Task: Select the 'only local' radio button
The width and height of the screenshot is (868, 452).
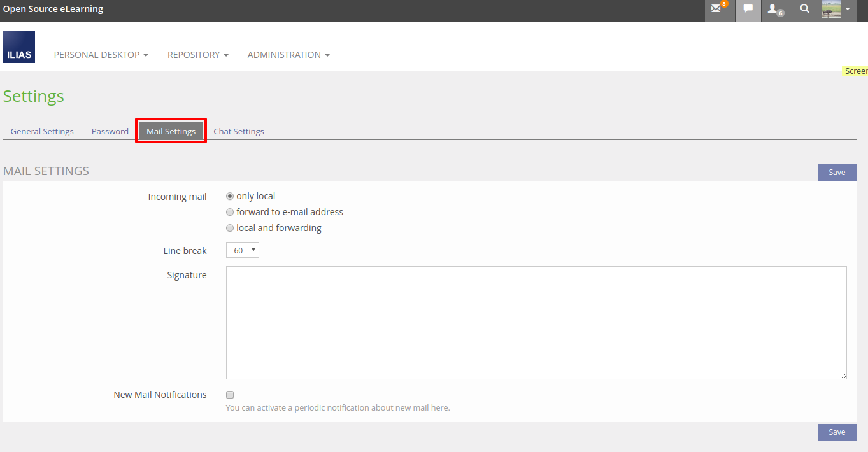Action: point(230,196)
